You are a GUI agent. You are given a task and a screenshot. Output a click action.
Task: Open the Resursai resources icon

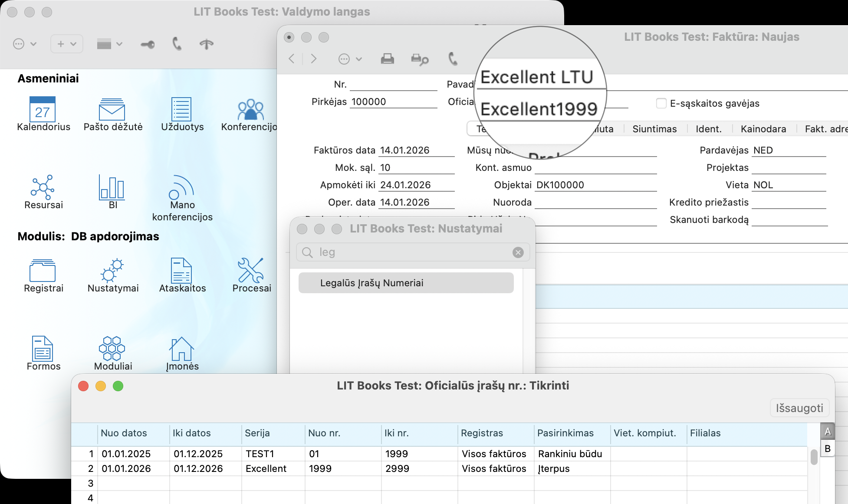(43, 187)
